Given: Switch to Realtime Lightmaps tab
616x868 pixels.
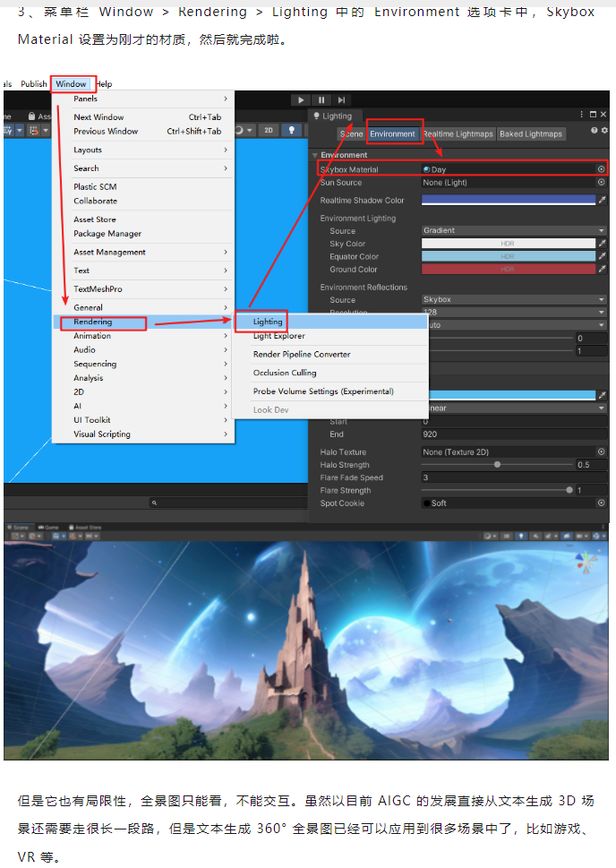Looking at the screenshot, I should click(x=458, y=134).
